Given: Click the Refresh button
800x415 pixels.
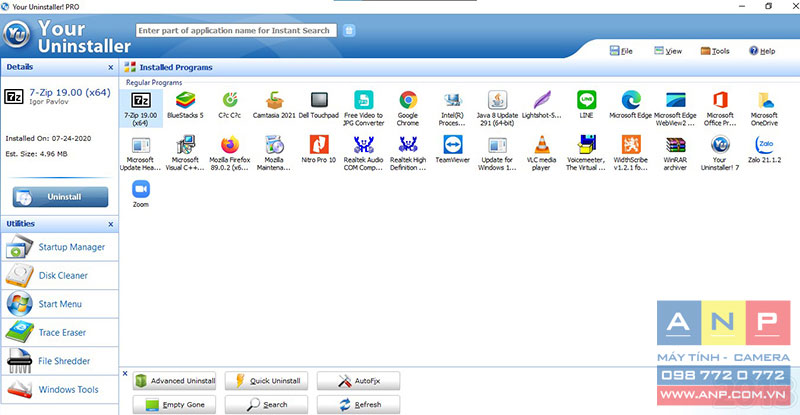Looking at the screenshot, I should point(358,404).
